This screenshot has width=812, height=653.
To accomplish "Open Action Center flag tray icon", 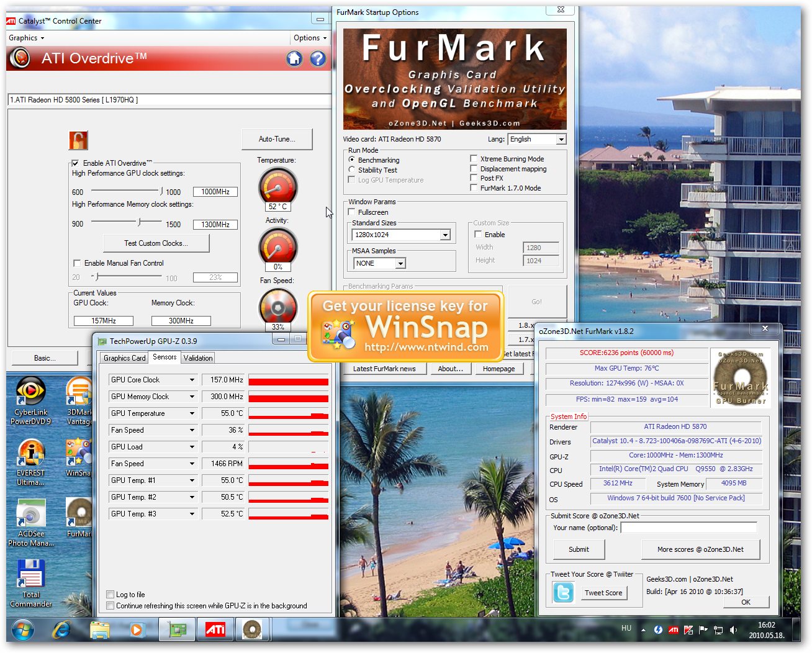I will [703, 629].
